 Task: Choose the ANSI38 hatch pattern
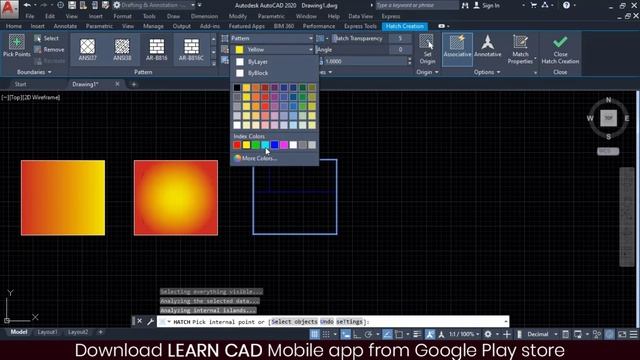122,49
